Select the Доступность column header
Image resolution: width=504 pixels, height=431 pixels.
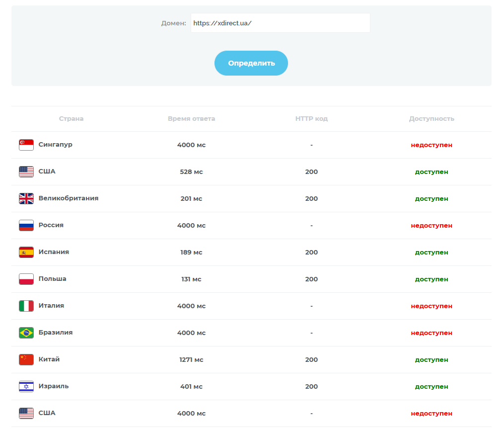[432, 119]
